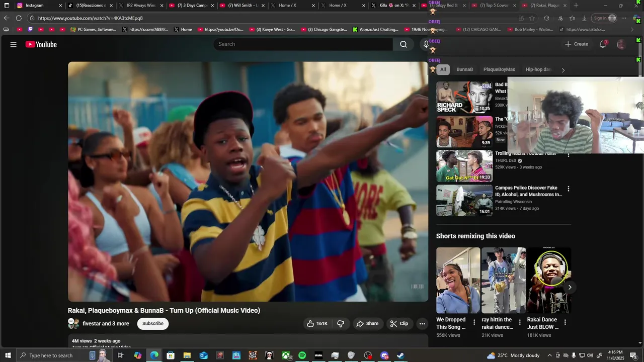Start voice search with the microphone
This screenshot has height=362, width=644.
point(426,44)
